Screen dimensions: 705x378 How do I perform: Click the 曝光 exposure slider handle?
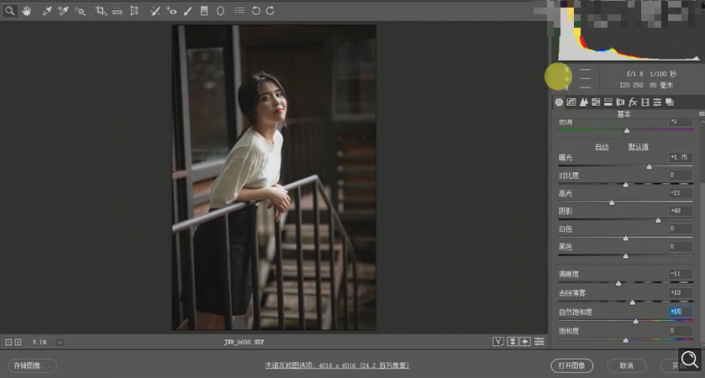click(x=649, y=167)
